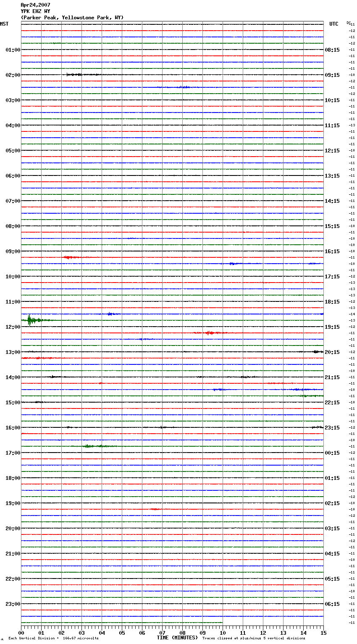This screenshot has height=644, width=357.
Task: Click the 20:00 MST time label
Action: [x=13, y=529]
